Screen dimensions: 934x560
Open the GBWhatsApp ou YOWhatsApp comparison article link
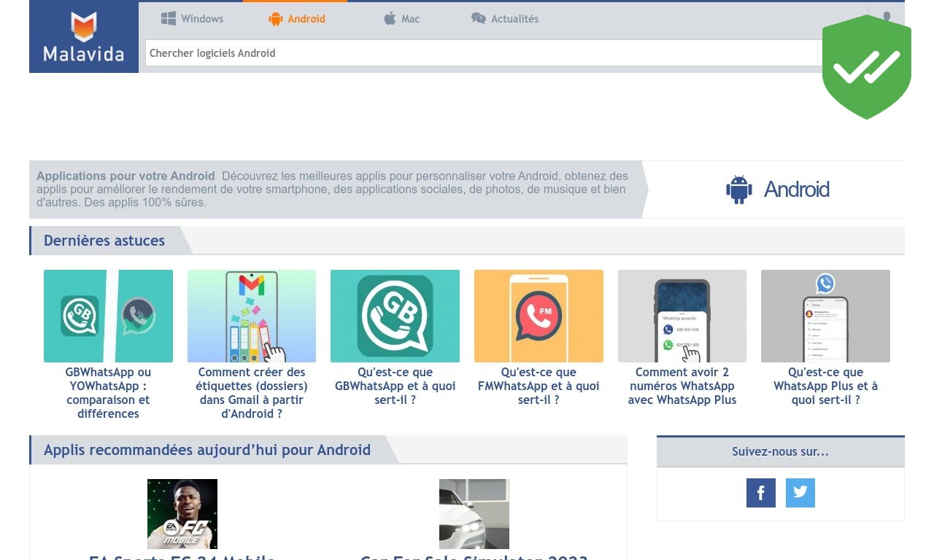108,393
